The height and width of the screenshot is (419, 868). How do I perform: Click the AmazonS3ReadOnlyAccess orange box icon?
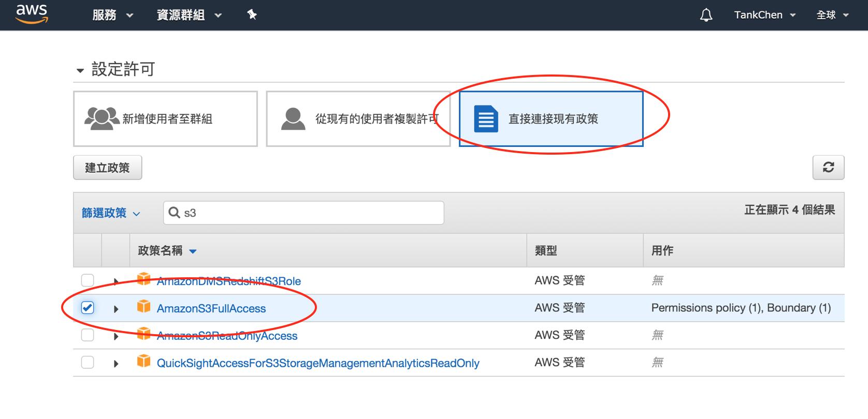[143, 334]
